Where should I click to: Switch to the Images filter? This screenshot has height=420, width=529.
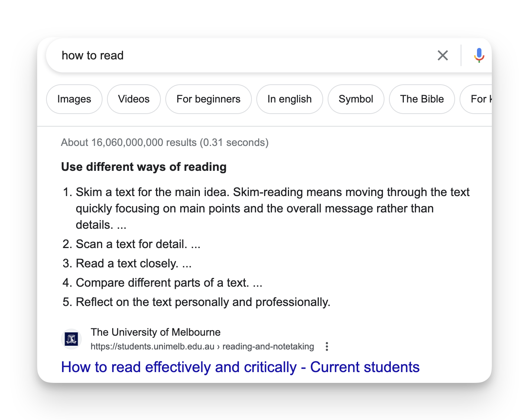pos(74,99)
